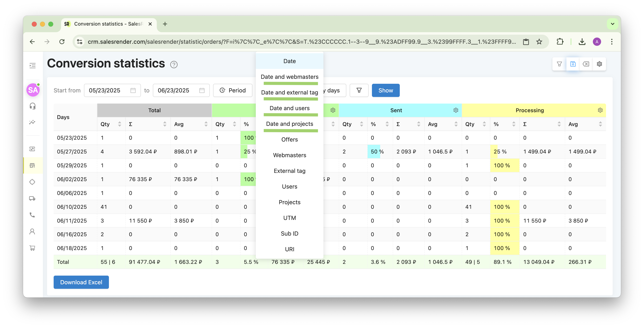Open the headset support icon in sidebar
The width and height of the screenshot is (644, 328).
click(33, 106)
